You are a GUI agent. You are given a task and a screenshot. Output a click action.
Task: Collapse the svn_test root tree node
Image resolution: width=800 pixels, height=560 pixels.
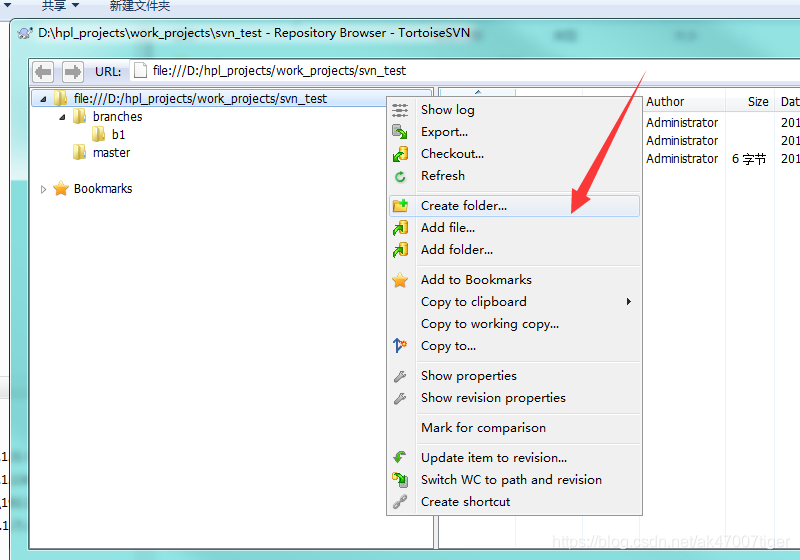point(43,99)
